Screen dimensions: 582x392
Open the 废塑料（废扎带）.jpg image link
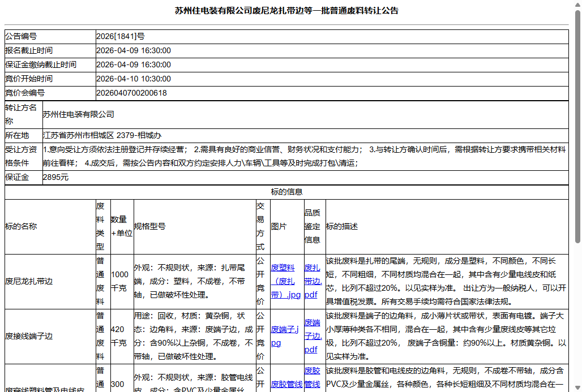coord(285,281)
